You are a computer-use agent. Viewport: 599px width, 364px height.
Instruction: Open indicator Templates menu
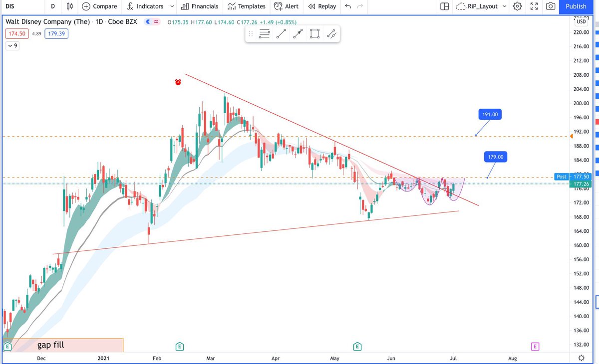pyautogui.click(x=246, y=6)
